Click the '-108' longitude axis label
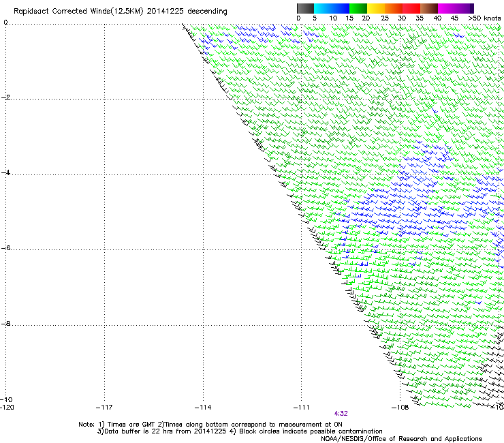 [400, 408]
